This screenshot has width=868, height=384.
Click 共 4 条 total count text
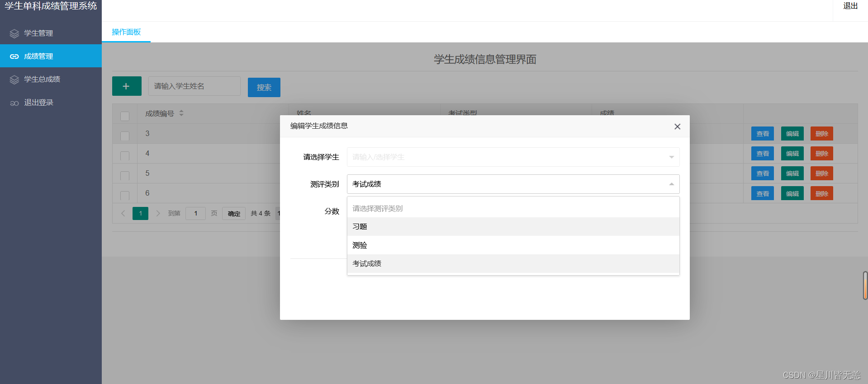pyautogui.click(x=261, y=213)
